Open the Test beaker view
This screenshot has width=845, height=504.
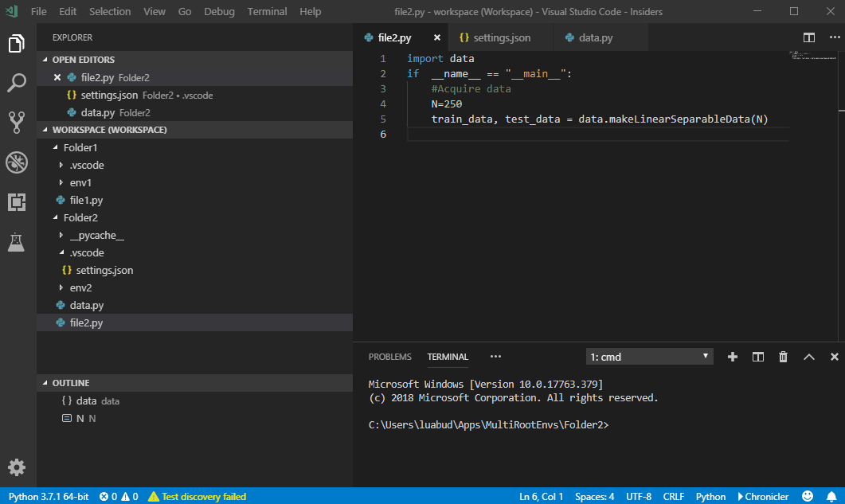17,243
